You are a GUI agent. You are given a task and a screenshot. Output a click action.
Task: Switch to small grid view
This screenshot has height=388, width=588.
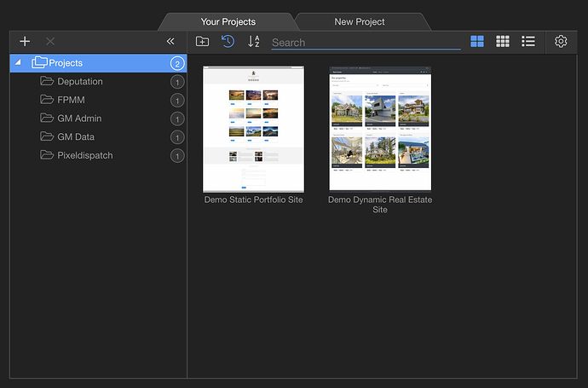(x=503, y=41)
